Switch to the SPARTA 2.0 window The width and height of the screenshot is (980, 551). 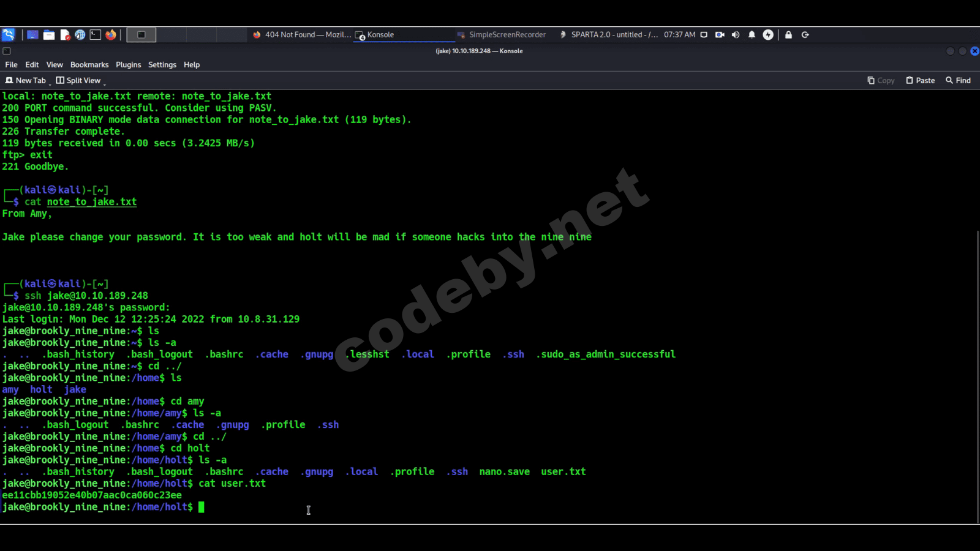(x=608, y=35)
